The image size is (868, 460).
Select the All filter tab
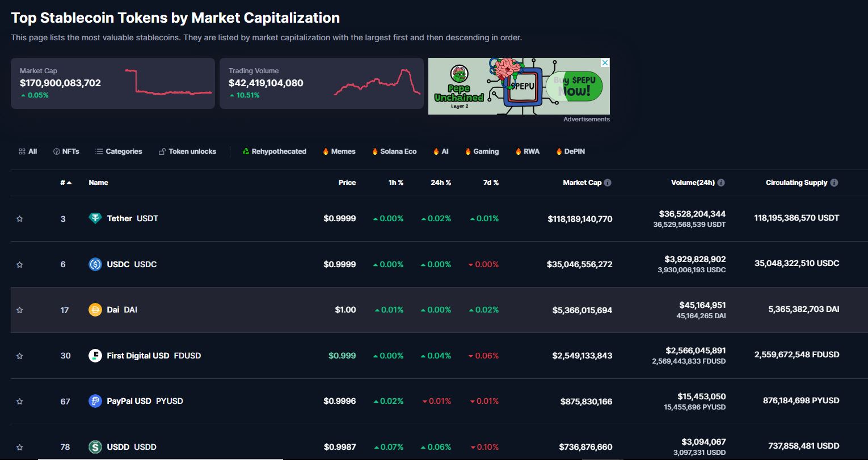(x=28, y=151)
